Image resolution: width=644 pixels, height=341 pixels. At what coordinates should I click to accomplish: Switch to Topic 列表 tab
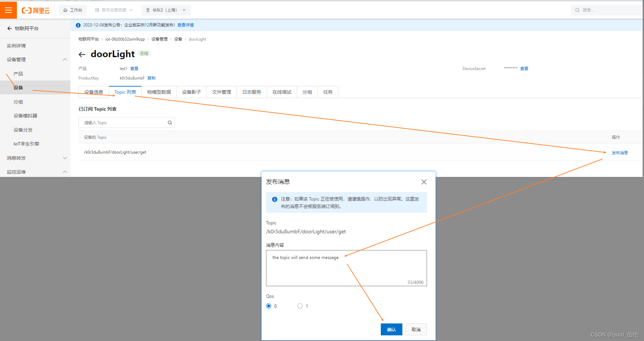(125, 92)
